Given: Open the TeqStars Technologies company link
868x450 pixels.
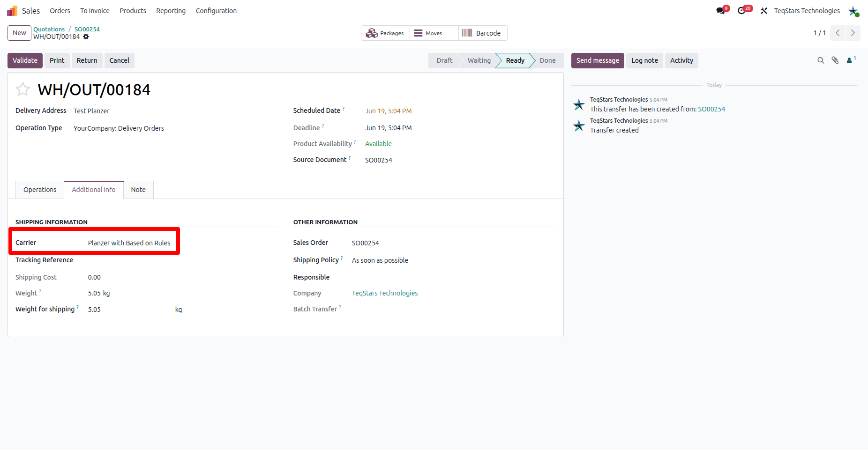Looking at the screenshot, I should [x=385, y=293].
